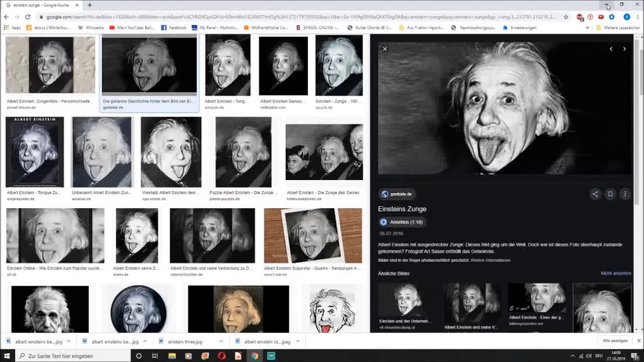Viewport: 644px width, 362px height.
Task: Reload the page in Chrome
Action: click(28, 17)
